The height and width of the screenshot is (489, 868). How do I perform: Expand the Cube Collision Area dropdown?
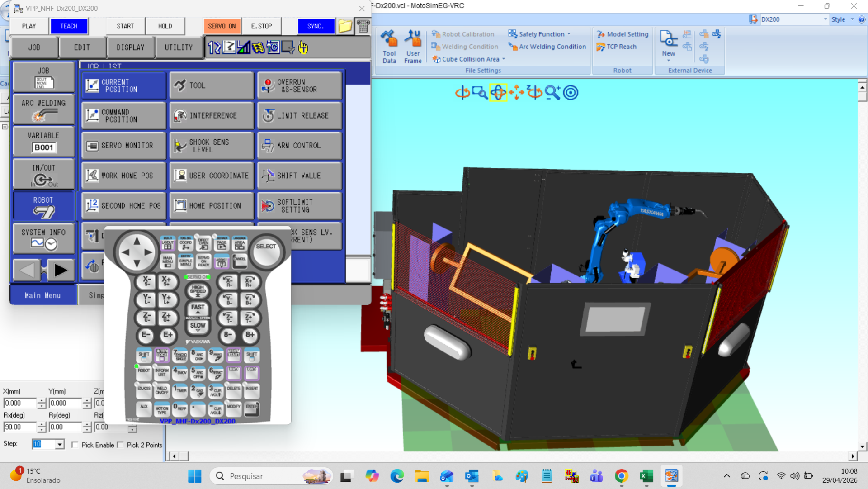pos(503,59)
